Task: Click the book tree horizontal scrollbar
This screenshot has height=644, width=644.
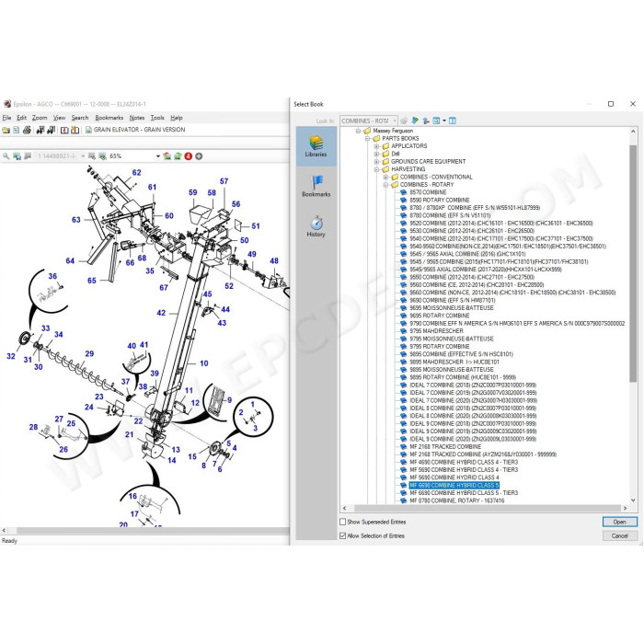Action: coord(487,509)
